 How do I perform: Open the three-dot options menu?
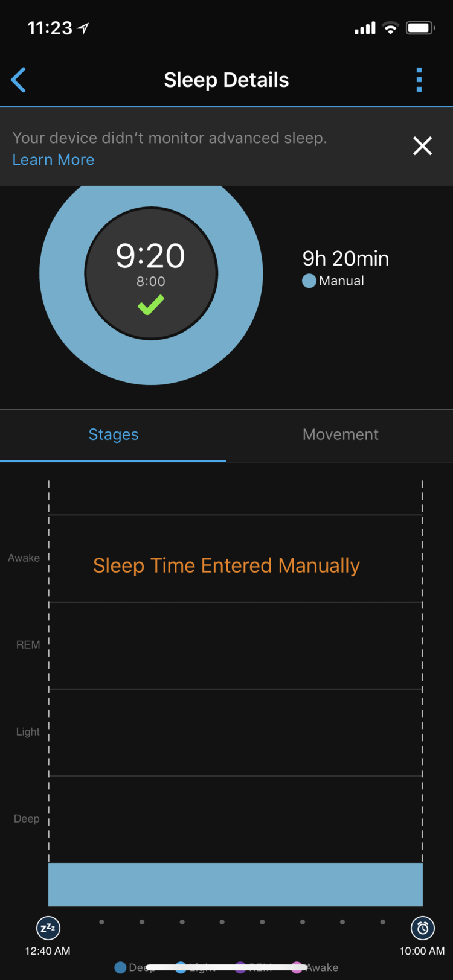[419, 80]
